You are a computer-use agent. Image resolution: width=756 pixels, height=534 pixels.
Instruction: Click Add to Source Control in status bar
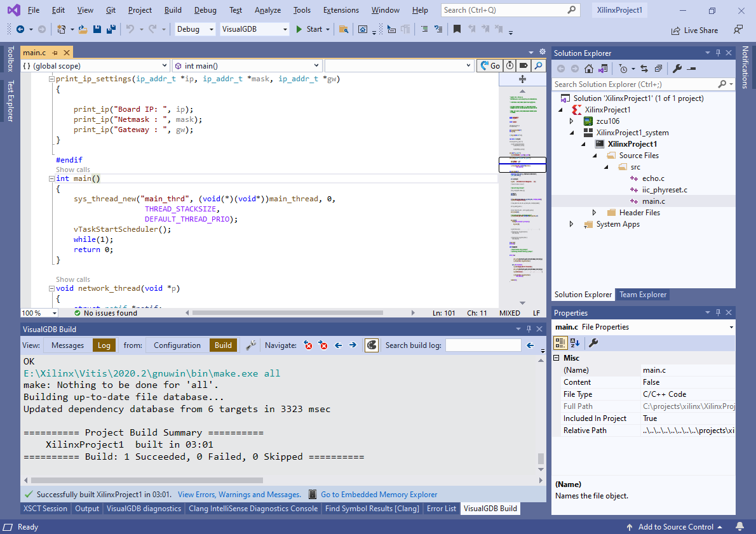(x=675, y=527)
